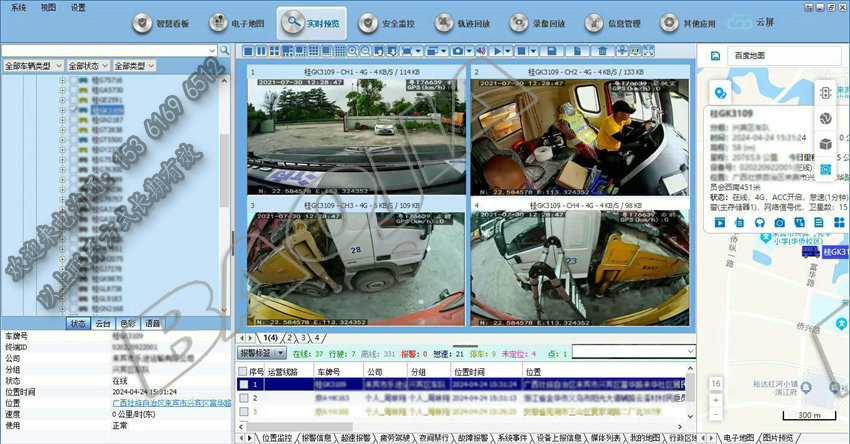Open the 报警标签 alarm label dropdown
The image size is (850, 444).
click(x=262, y=353)
